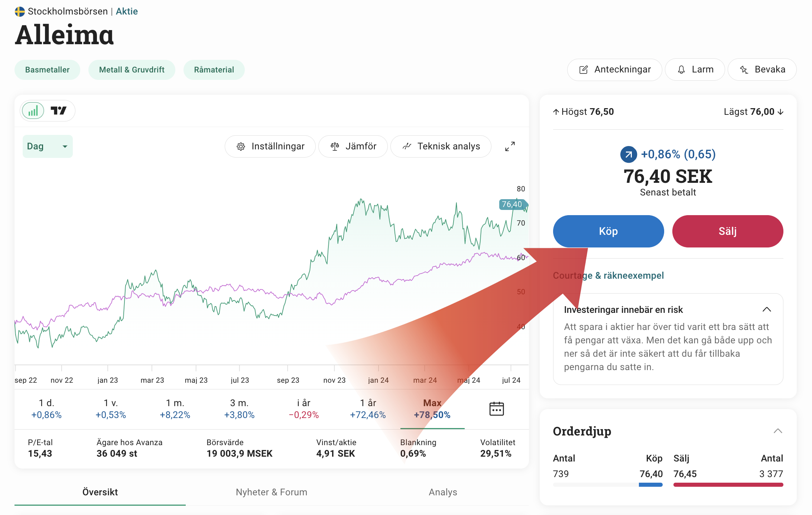Select the standard bar chart view toggle
Screen dimensions: 812x515
[x=33, y=111]
